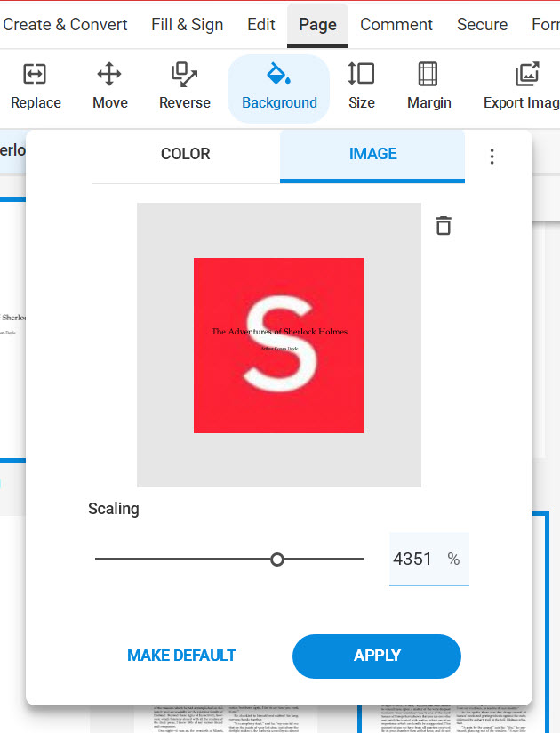
Task: Select the Page tab
Action: [317, 25]
